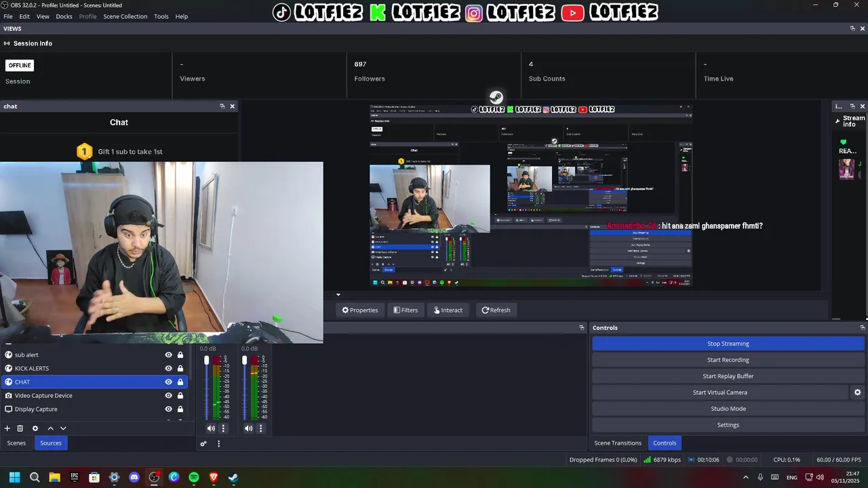The image size is (868, 488).
Task: Toggle visibility of Video Capture Device
Action: (169, 396)
